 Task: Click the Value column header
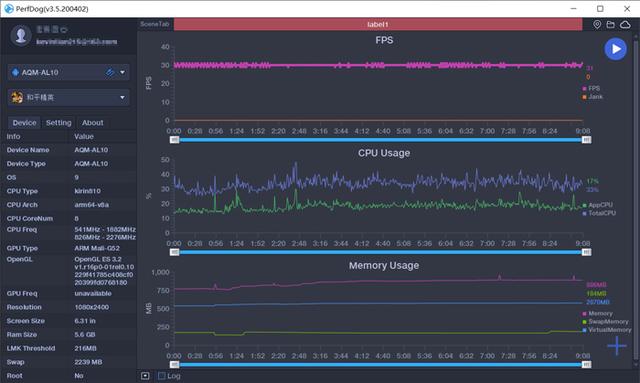pyautogui.click(x=84, y=136)
